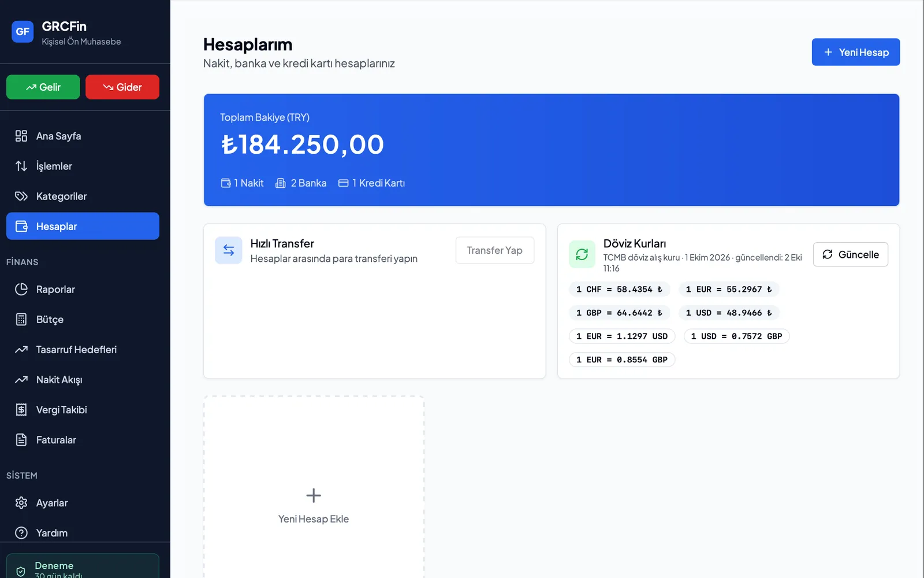Image resolution: width=924 pixels, height=578 pixels.
Task: Click the Ayarlar gear icon
Action: (x=21, y=503)
